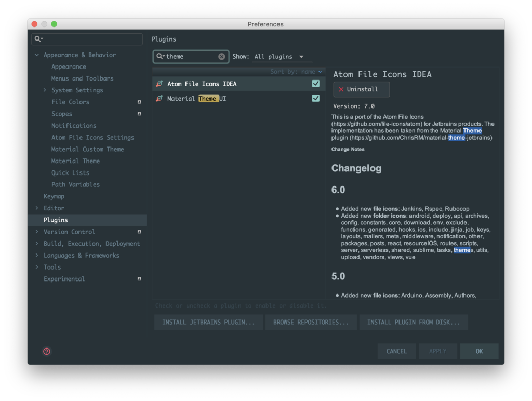Screen dimensions: 532x401
Task: Click the Change Notes label
Action: tap(348, 149)
